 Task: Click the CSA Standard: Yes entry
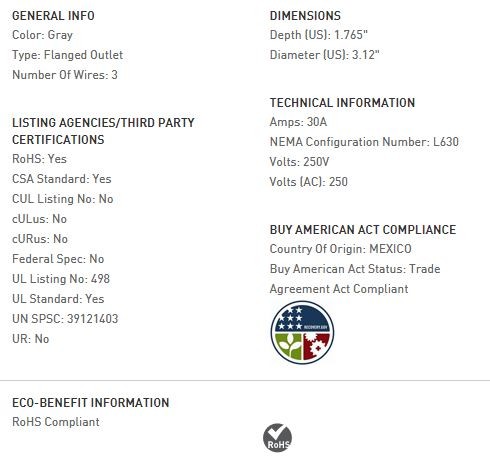62,179
